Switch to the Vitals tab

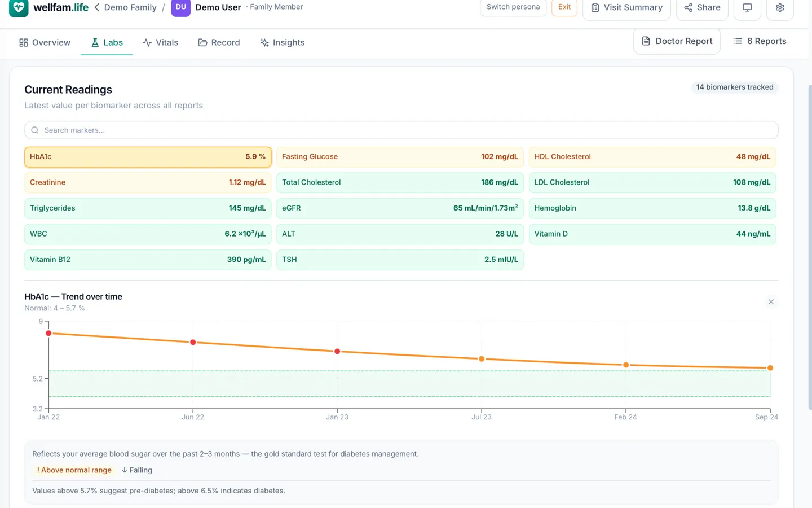coord(161,42)
